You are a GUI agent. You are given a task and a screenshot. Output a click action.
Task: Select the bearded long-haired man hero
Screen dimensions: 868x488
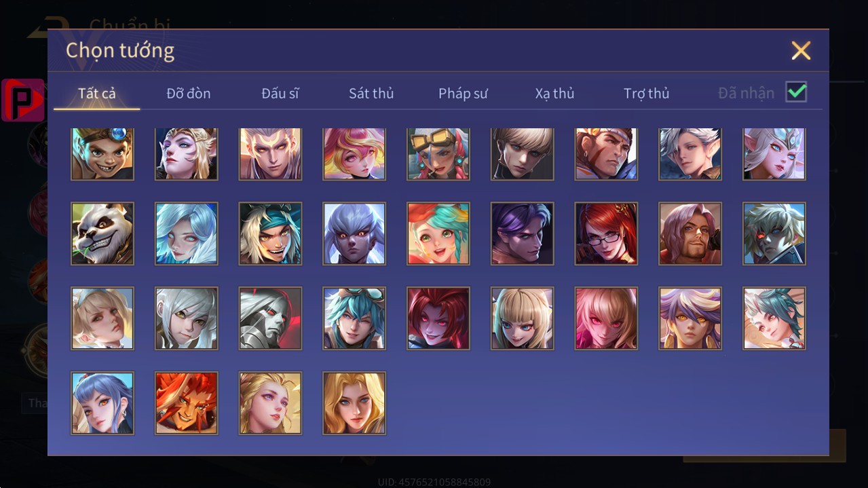tap(690, 233)
